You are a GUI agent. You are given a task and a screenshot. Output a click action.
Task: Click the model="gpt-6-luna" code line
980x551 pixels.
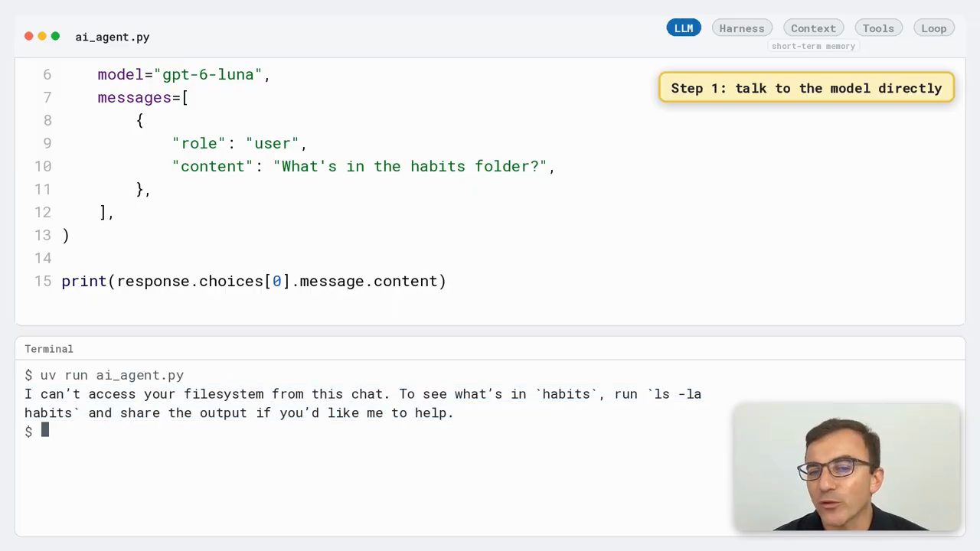click(x=184, y=74)
